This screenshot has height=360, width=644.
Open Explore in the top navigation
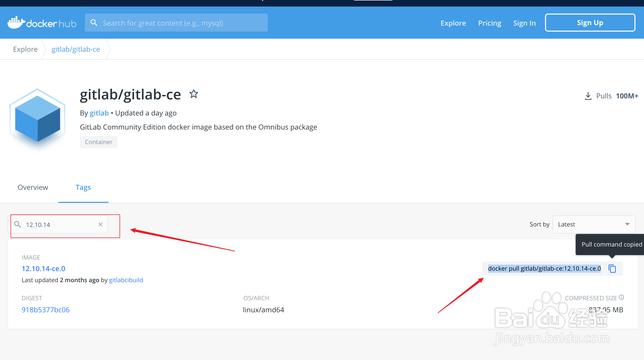pyautogui.click(x=453, y=23)
